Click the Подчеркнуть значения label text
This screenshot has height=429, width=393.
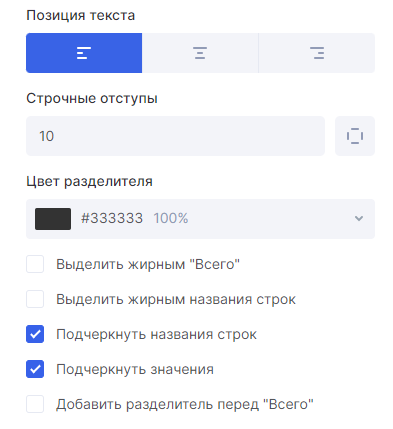coord(135,369)
